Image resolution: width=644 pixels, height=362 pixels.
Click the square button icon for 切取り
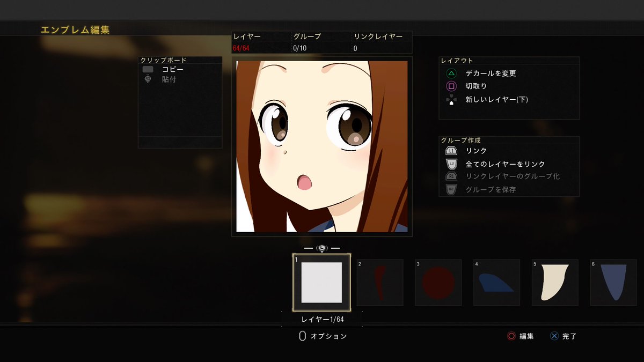[451, 86]
